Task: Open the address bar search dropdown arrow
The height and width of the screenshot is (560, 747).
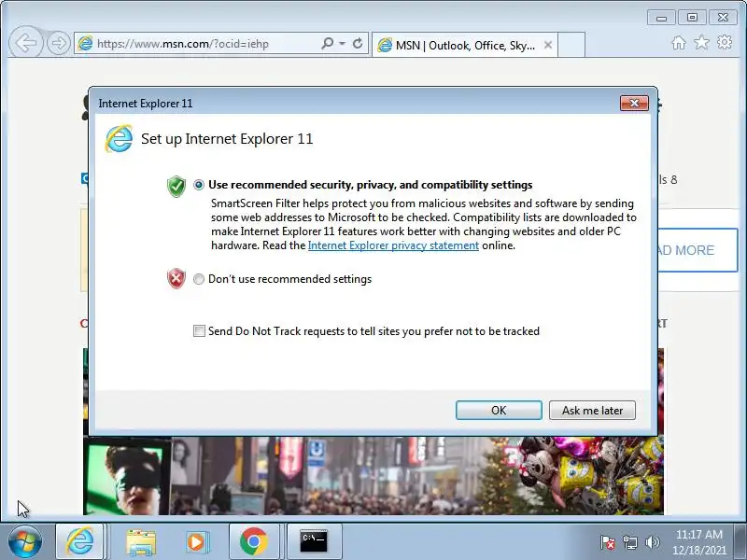Action: tap(342, 44)
